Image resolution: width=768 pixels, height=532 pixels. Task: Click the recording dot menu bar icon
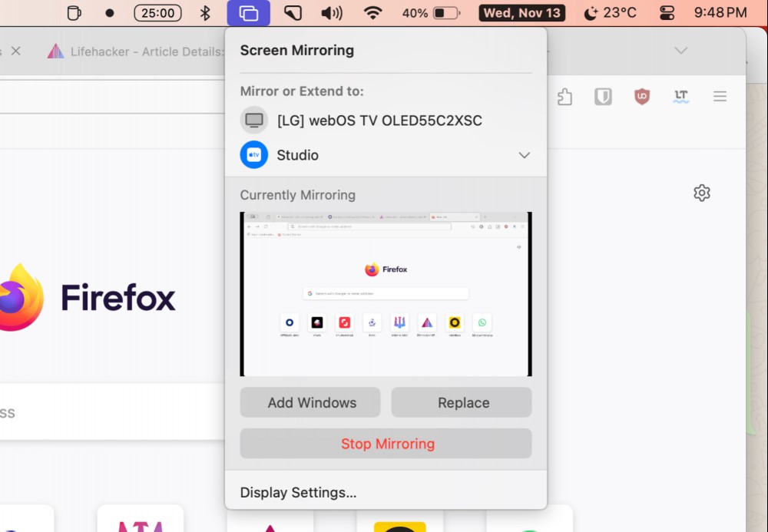click(110, 13)
